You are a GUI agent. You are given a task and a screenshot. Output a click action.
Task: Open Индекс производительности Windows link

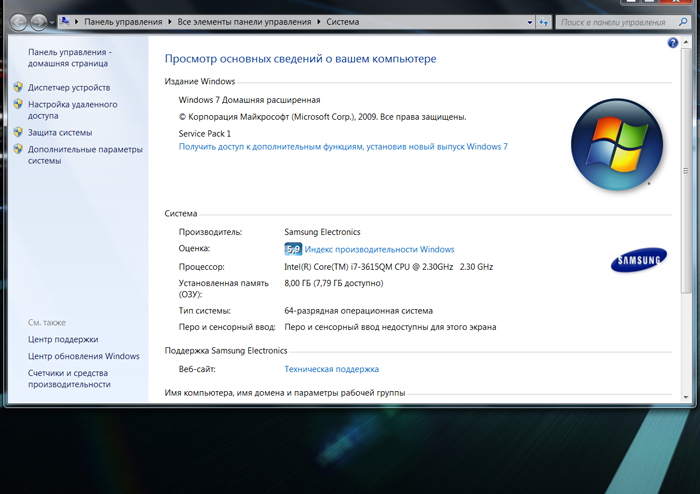[379, 249]
